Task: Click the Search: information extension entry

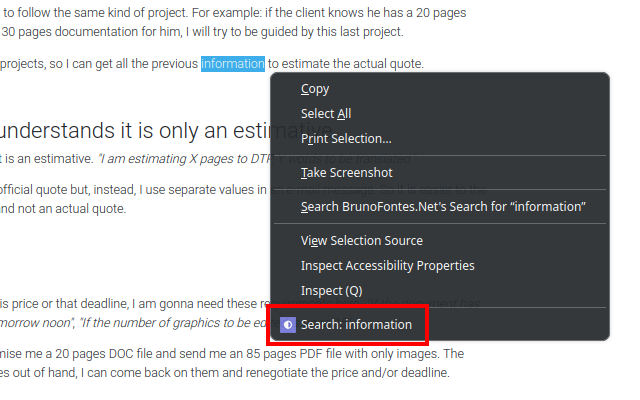Action: coord(440,324)
